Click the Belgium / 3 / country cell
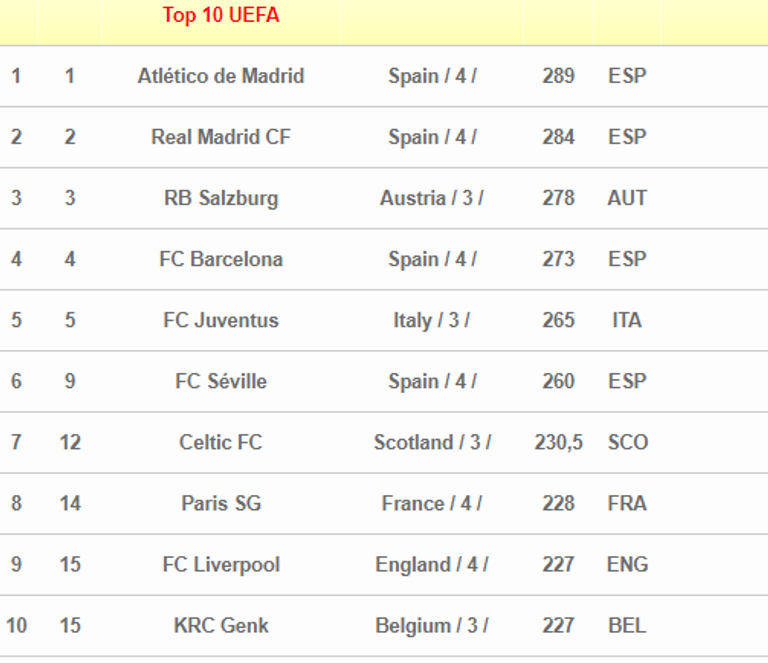The image size is (768, 663). click(432, 625)
